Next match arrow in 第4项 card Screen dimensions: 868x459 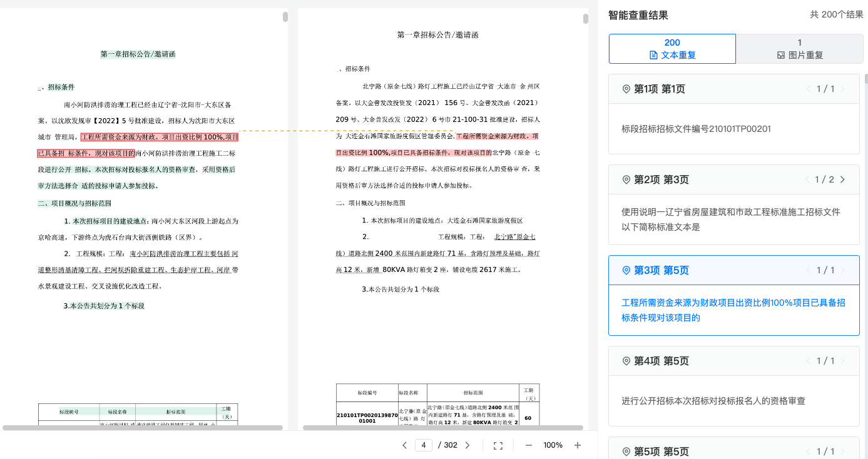[842, 361]
